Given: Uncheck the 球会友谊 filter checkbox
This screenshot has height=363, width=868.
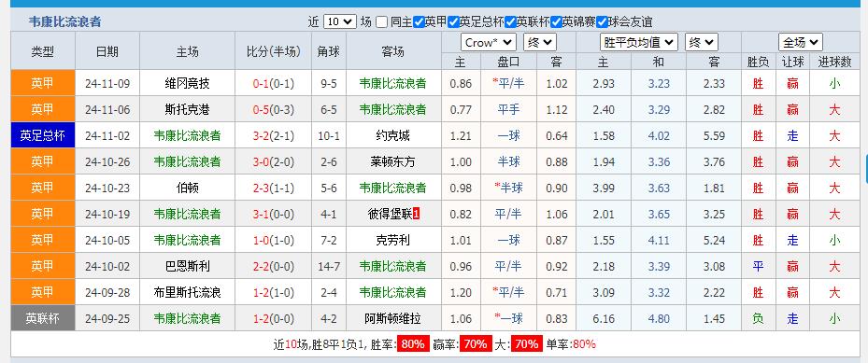Looking at the screenshot, I should tap(603, 22).
